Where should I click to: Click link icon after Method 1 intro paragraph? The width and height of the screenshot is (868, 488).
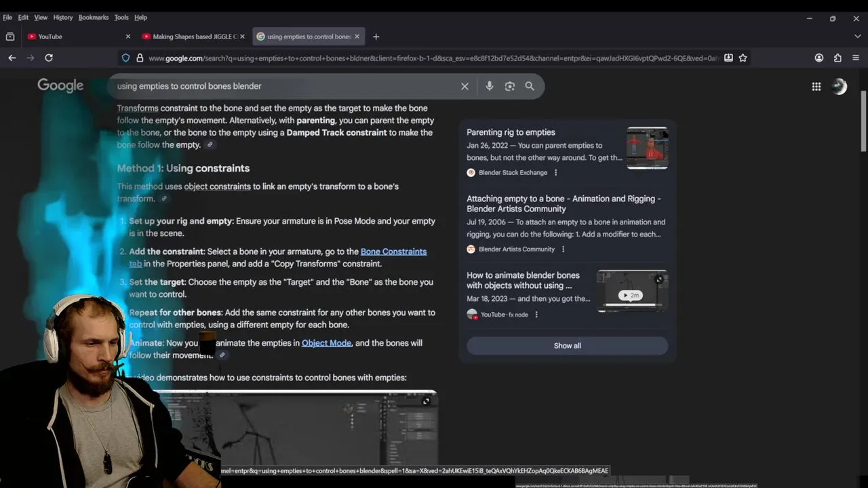click(164, 199)
